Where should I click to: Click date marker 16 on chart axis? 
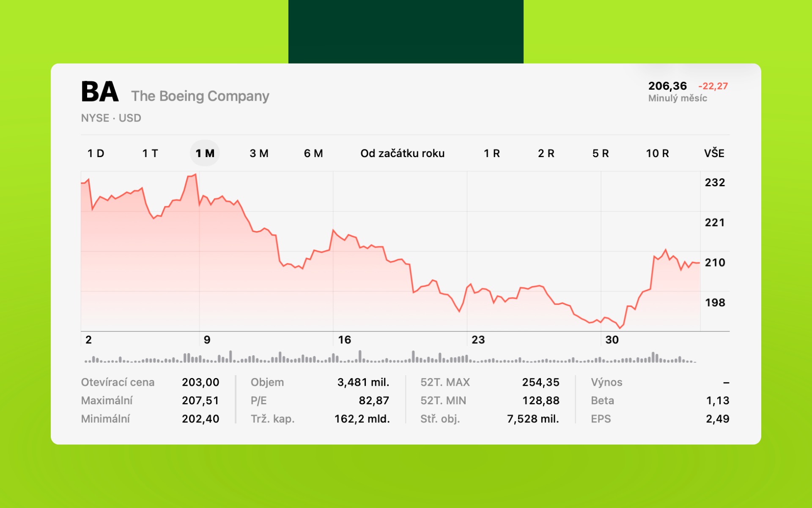[x=344, y=340]
